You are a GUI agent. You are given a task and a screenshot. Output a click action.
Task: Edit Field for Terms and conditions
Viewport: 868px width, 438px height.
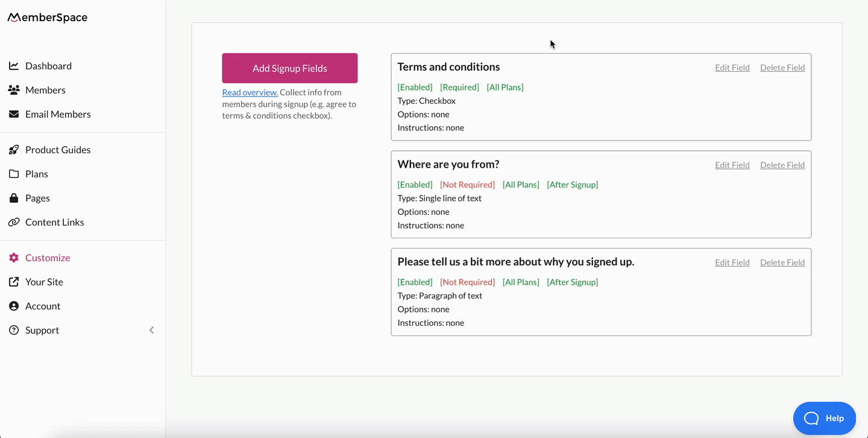[x=732, y=67]
